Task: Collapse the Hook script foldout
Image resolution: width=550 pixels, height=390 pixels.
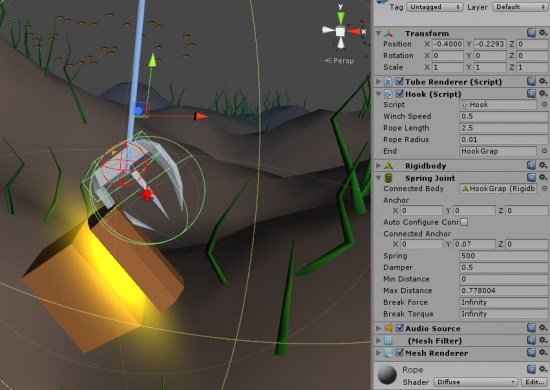Action: point(378,94)
